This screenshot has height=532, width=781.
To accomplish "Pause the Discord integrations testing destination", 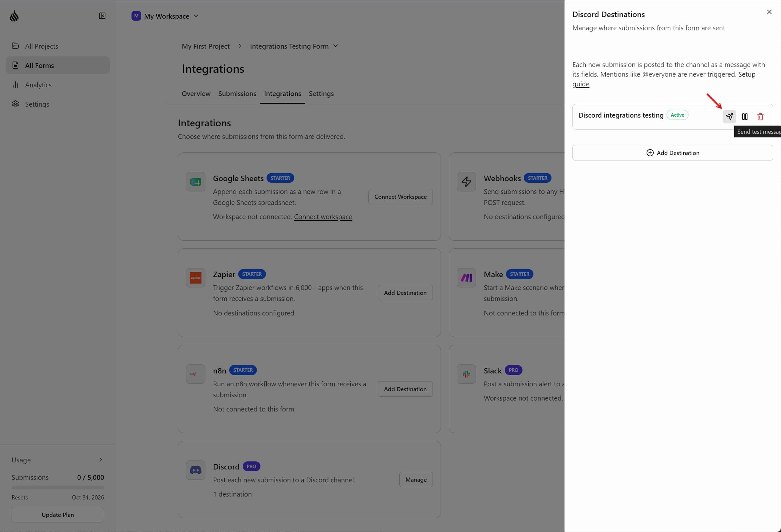I will 745,117.
